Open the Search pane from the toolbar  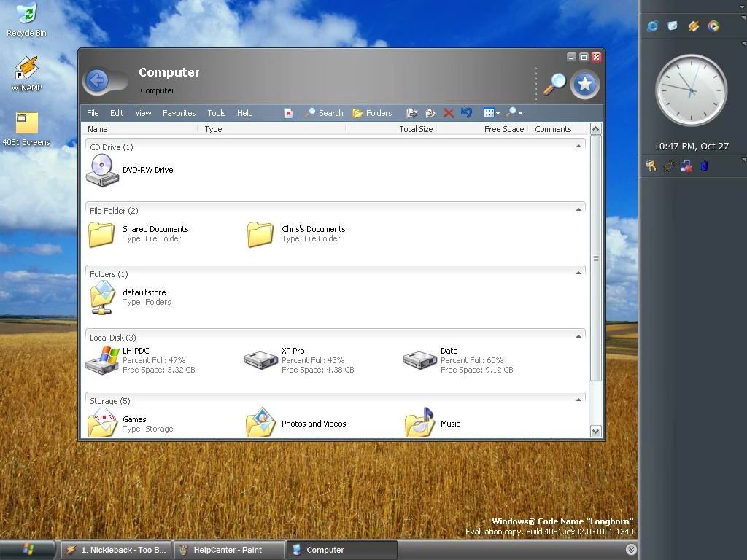[x=323, y=113]
